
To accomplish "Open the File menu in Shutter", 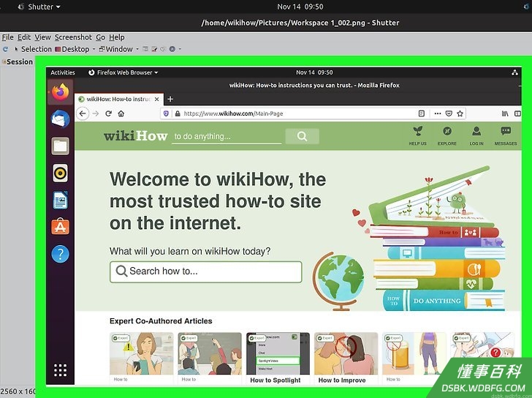I will pos(8,37).
